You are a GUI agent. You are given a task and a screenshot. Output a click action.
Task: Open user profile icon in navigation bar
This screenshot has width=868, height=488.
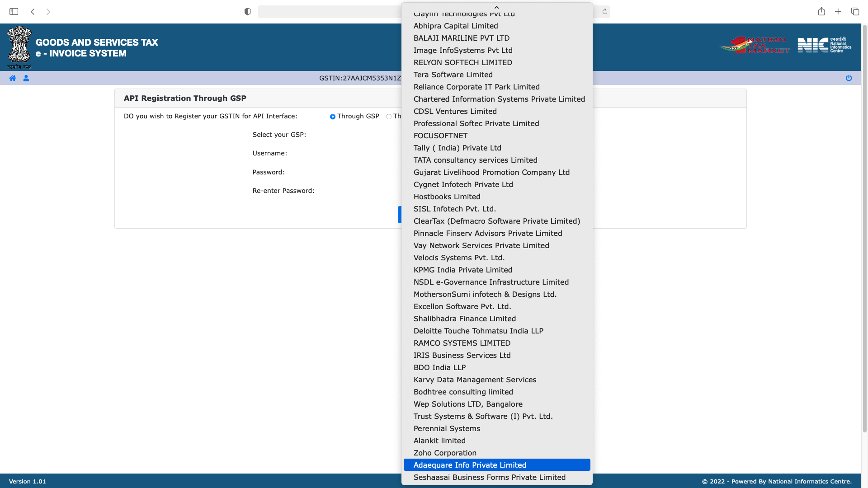pos(26,78)
